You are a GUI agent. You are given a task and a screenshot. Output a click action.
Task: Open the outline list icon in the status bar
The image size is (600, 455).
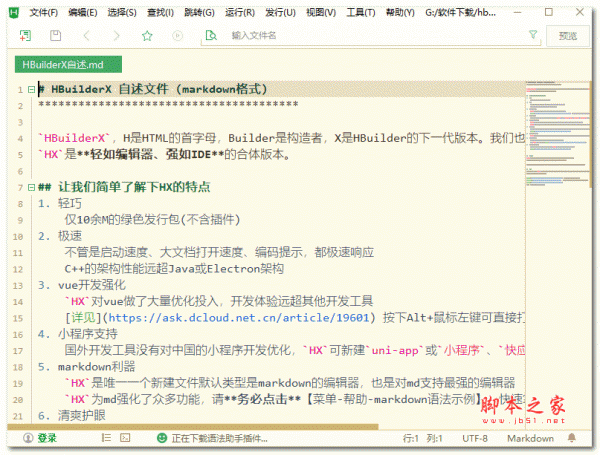tap(106, 437)
